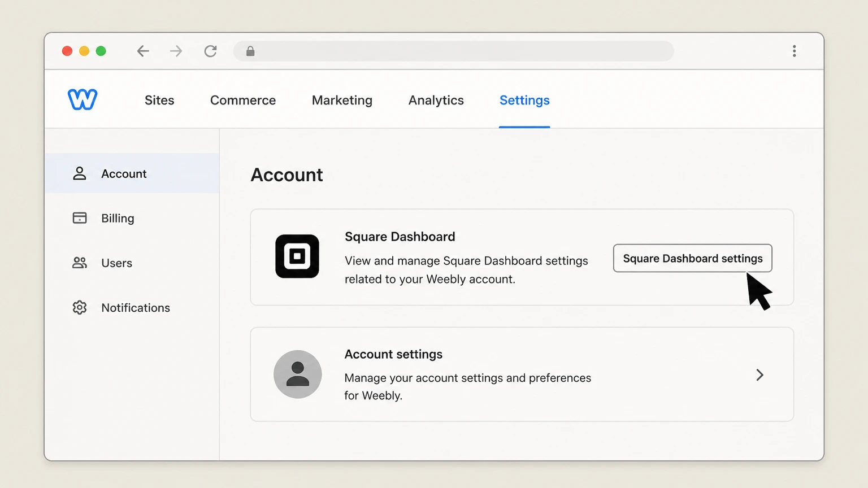Click the Account person icon in sidebar
The width and height of the screenshot is (868, 488).
80,173
